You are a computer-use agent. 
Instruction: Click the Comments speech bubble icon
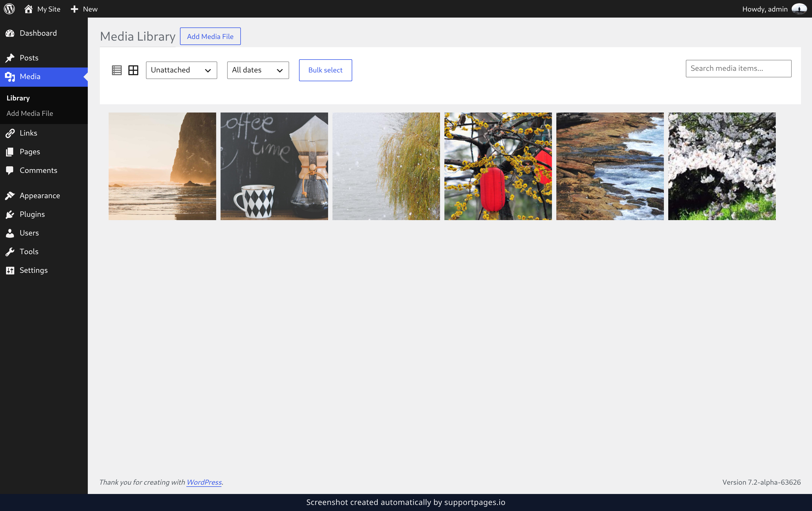point(10,170)
